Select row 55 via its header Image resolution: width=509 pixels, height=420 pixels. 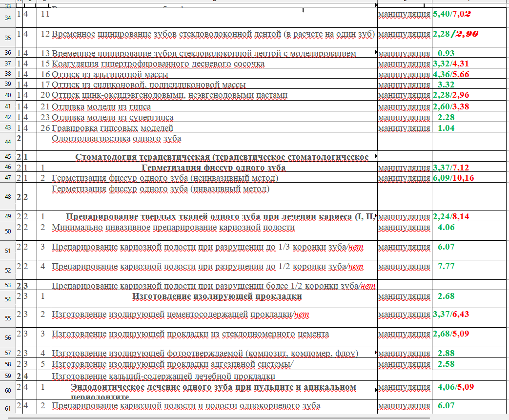click(7, 317)
